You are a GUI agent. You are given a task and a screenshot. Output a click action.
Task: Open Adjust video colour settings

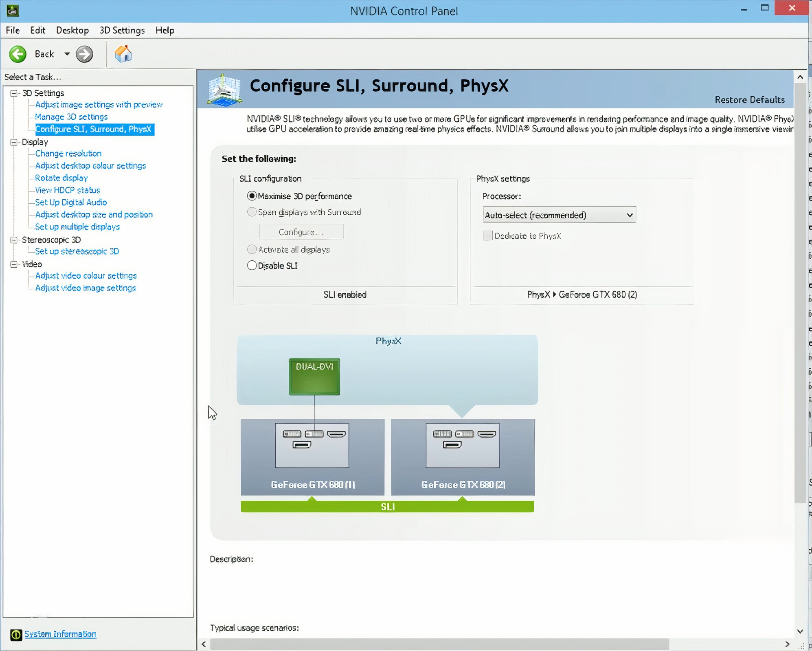click(86, 276)
